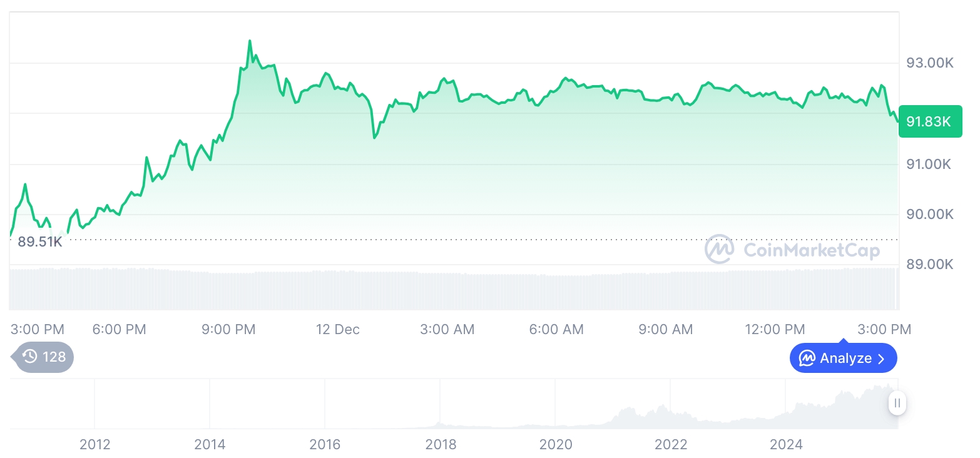980x458 pixels.
Task: Click the chevron arrow on Analyze button
Action: 881,359
